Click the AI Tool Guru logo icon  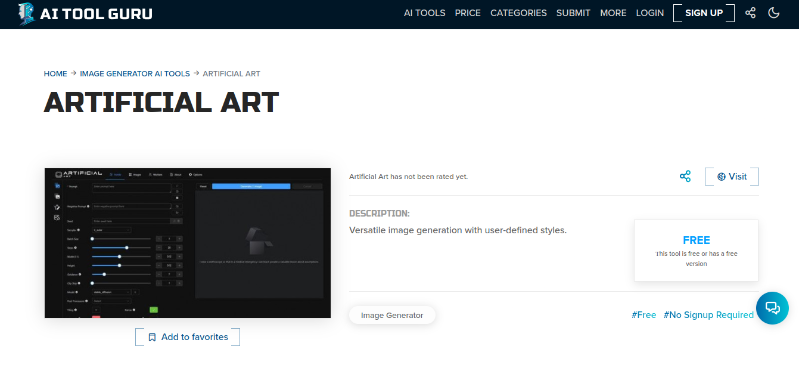pyautogui.click(x=26, y=13)
